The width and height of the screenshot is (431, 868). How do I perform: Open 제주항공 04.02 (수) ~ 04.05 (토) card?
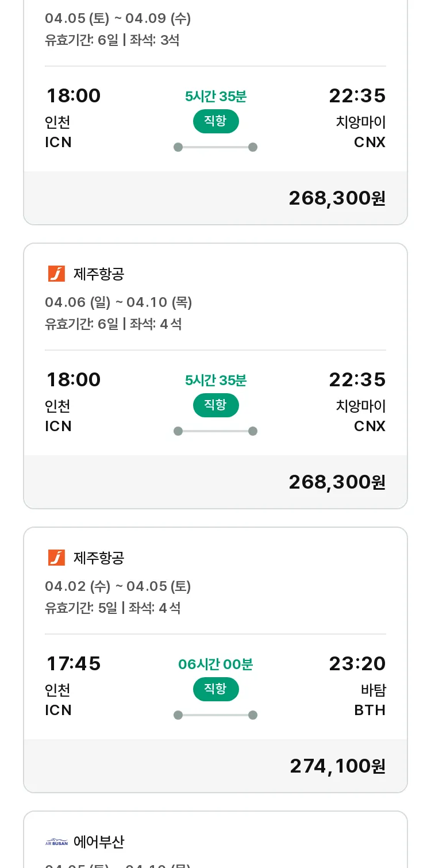pos(215,660)
